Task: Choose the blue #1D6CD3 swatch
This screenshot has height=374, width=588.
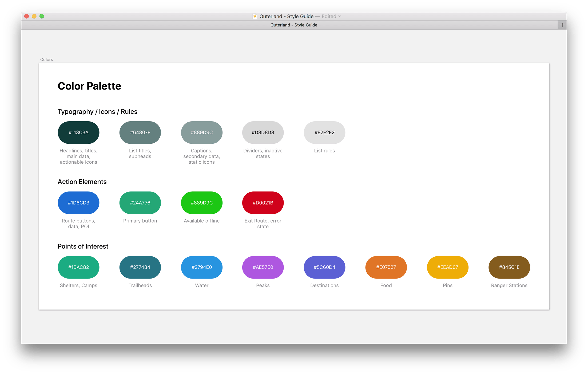Action: coord(78,203)
